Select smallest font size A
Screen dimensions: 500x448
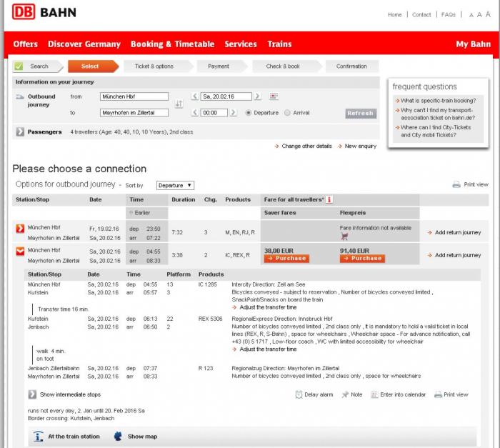(x=471, y=15)
